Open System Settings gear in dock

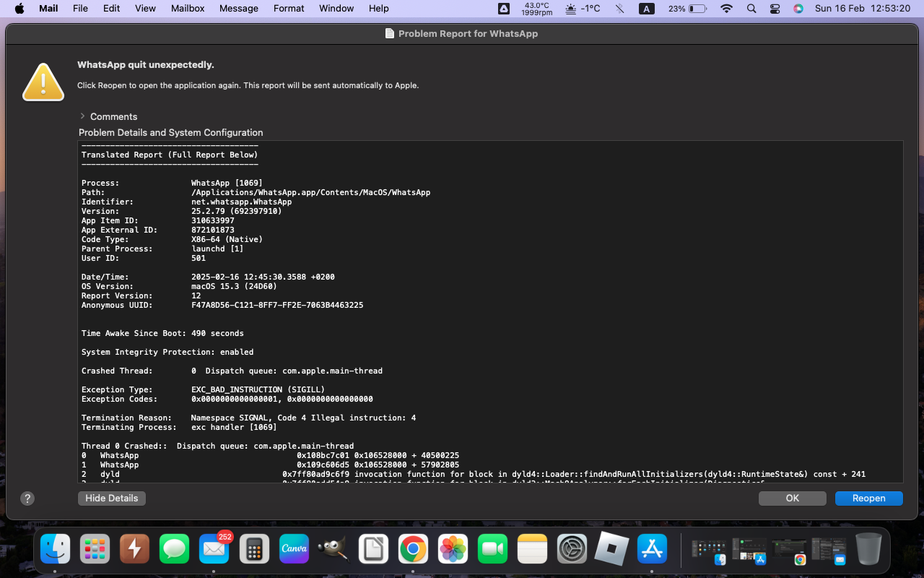tap(572, 549)
